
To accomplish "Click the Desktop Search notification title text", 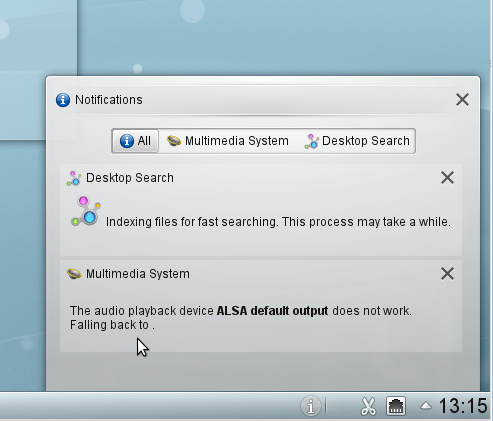I will coord(130,178).
